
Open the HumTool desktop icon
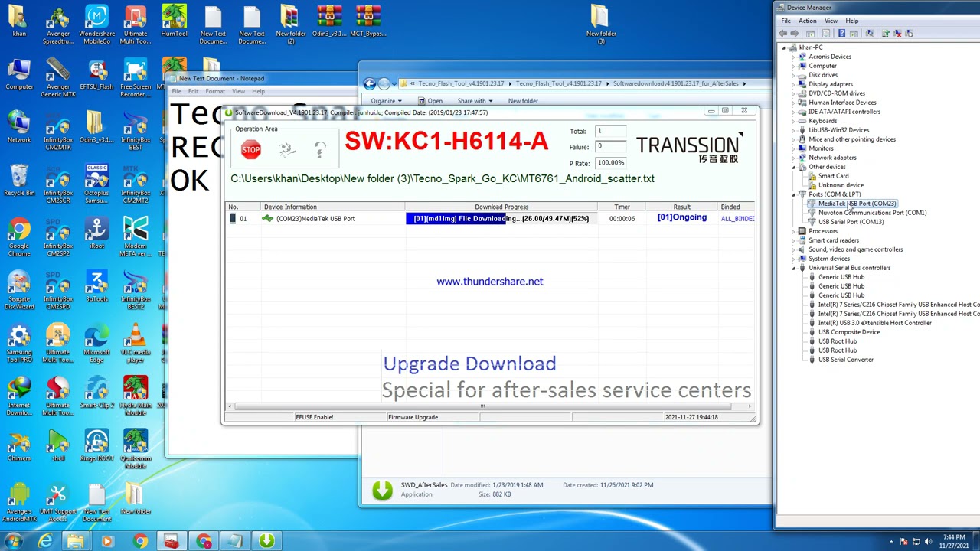pos(174,22)
